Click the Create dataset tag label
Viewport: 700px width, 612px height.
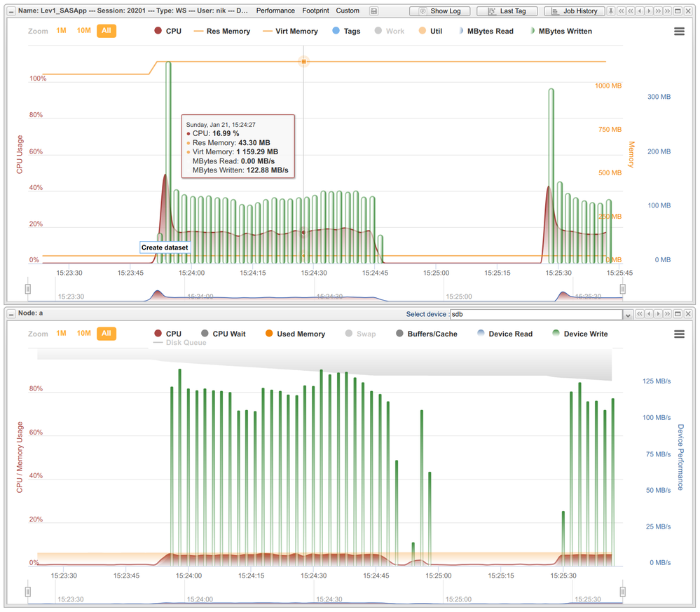pyautogui.click(x=165, y=247)
